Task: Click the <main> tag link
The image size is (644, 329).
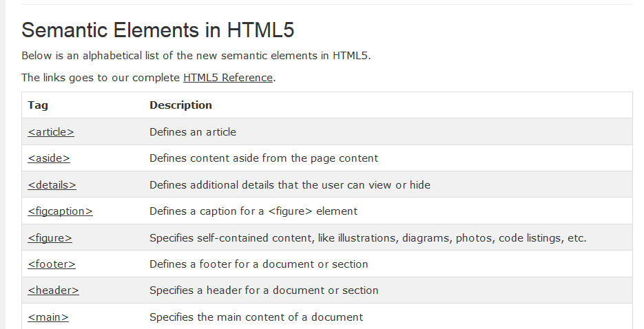Action: point(48,317)
